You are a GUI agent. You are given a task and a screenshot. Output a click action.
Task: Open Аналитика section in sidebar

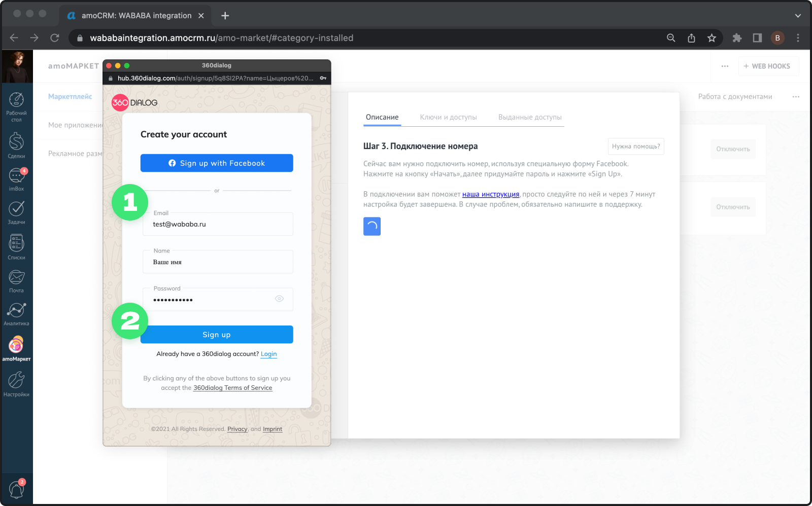tap(16, 314)
